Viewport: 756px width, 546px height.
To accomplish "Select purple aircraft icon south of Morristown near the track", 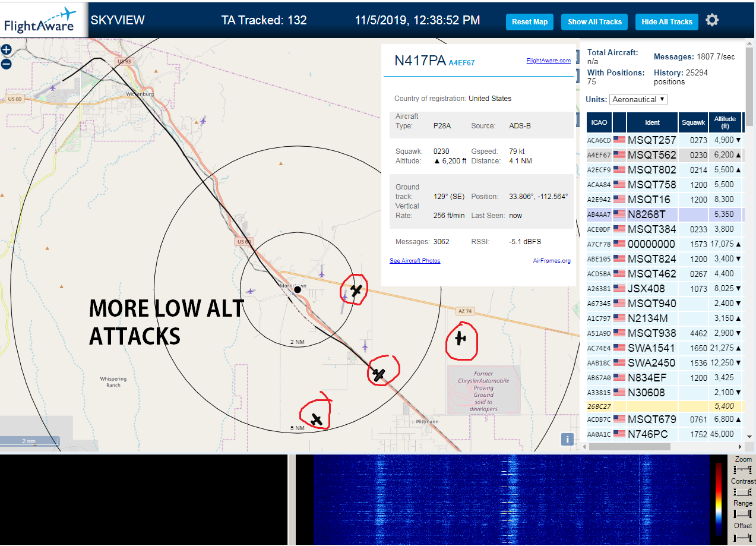I will pos(365,346).
